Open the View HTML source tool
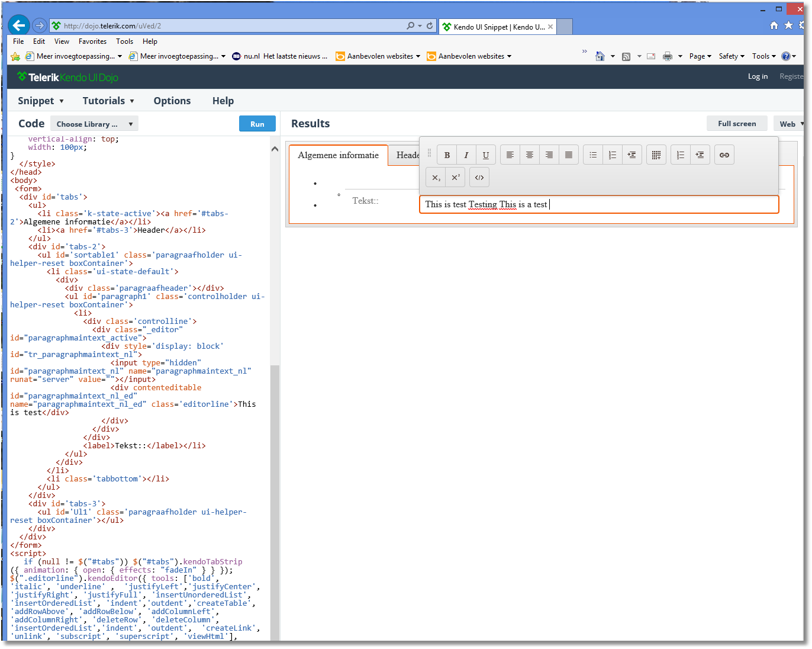This screenshot has height=649, width=812. pyautogui.click(x=479, y=178)
